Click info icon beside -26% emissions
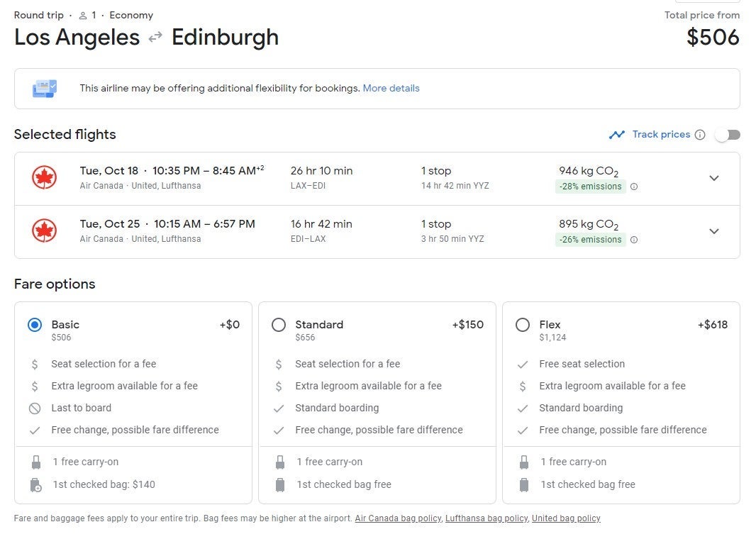The width and height of the screenshot is (756, 539). pos(634,240)
